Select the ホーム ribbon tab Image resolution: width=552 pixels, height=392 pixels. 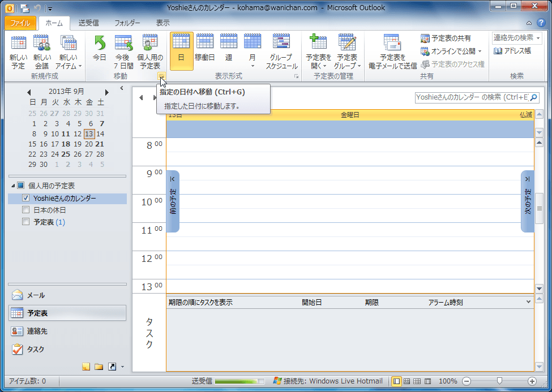coord(54,23)
